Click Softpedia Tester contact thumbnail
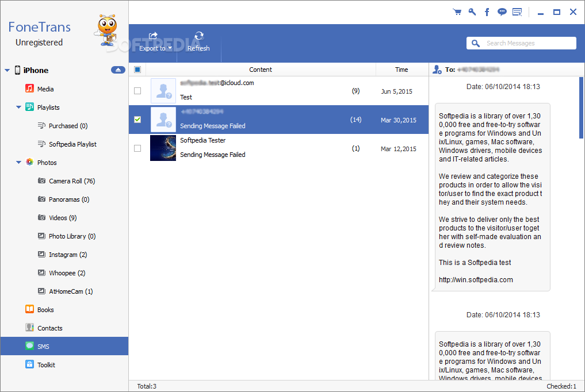The height and width of the screenshot is (392, 585). 163,148
